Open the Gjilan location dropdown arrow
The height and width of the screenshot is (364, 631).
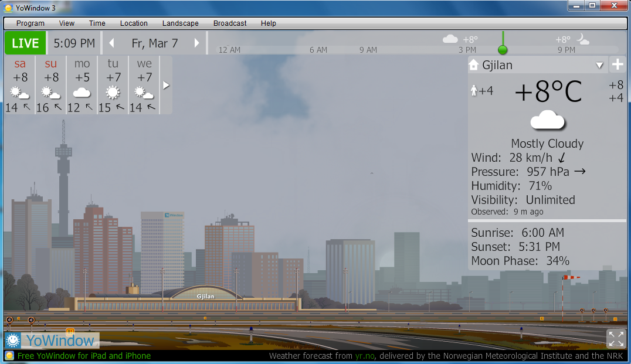[x=599, y=65]
